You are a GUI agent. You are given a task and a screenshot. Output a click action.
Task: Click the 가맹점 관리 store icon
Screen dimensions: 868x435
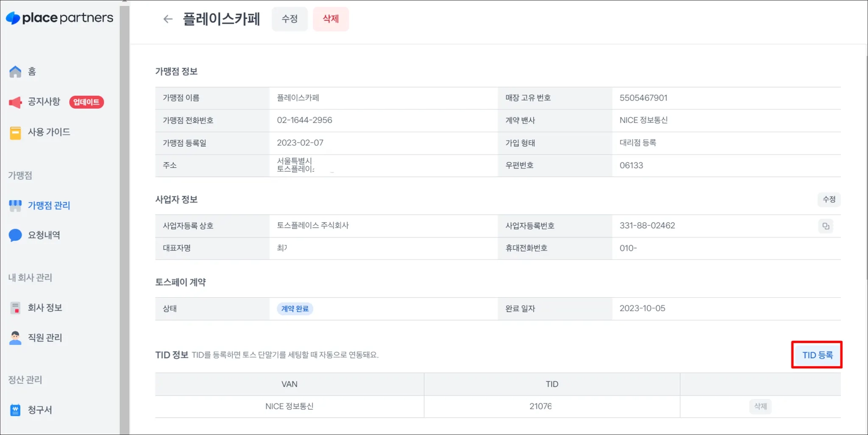(x=15, y=206)
